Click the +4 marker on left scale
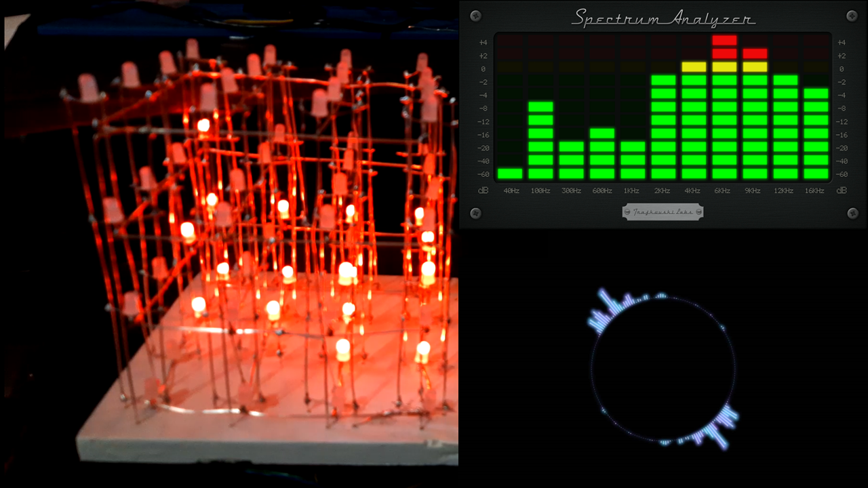 482,42
